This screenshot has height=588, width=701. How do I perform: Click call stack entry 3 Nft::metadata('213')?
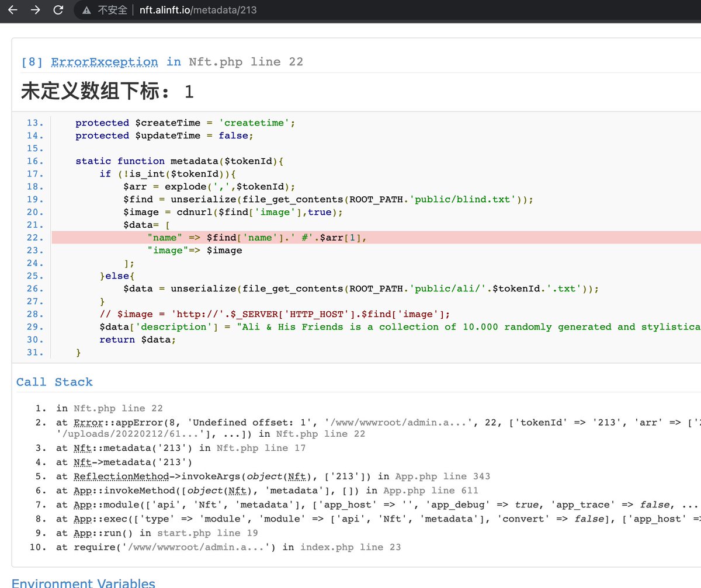tap(181, 448)
